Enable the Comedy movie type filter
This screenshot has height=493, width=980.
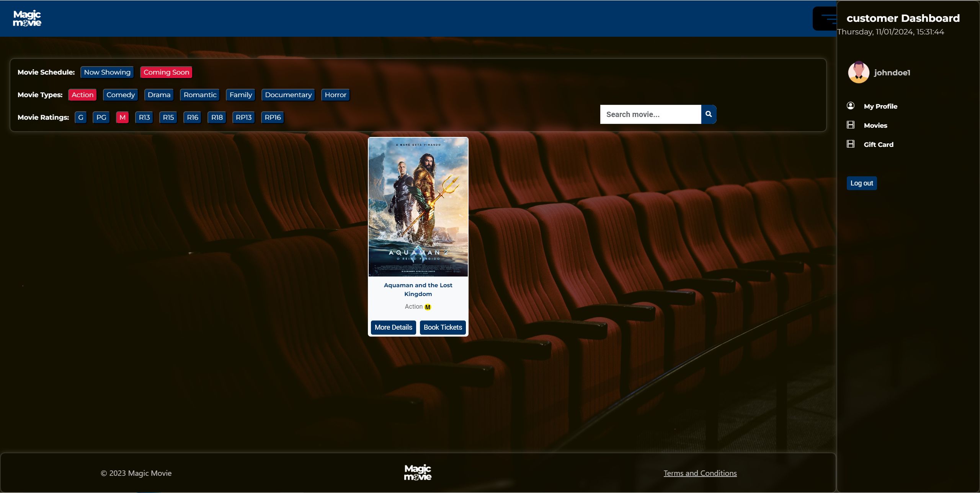121,95
